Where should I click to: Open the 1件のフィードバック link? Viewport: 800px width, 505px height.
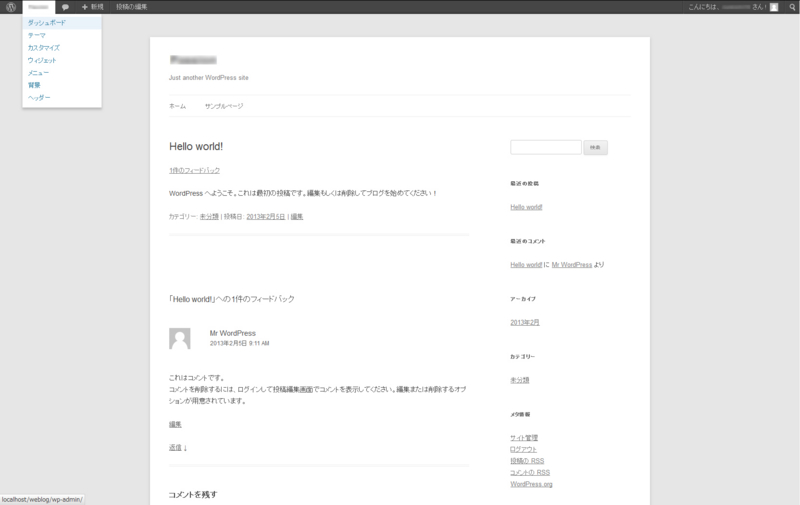(194, 170)
